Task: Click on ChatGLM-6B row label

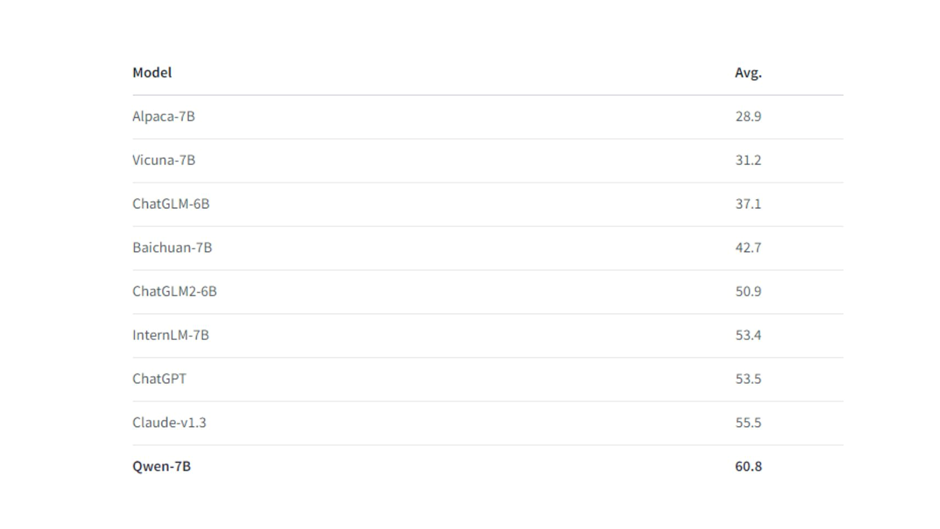Action: pos(171,204)
